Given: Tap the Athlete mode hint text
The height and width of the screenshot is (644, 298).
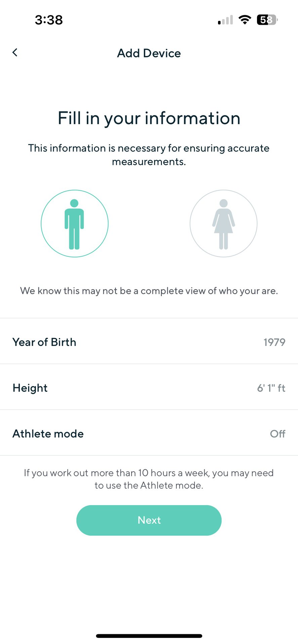Looking at the screenshot, I should [149, 479].
